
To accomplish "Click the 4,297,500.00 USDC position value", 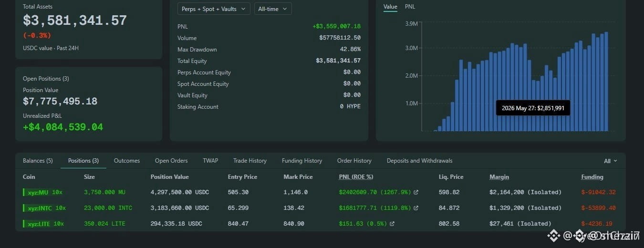I will coord(180,192).
